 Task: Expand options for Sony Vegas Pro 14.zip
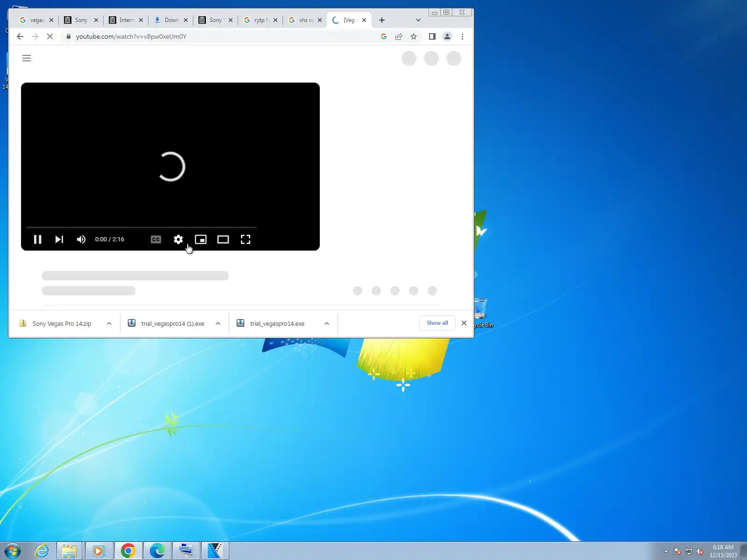click(x=109, y=323)
